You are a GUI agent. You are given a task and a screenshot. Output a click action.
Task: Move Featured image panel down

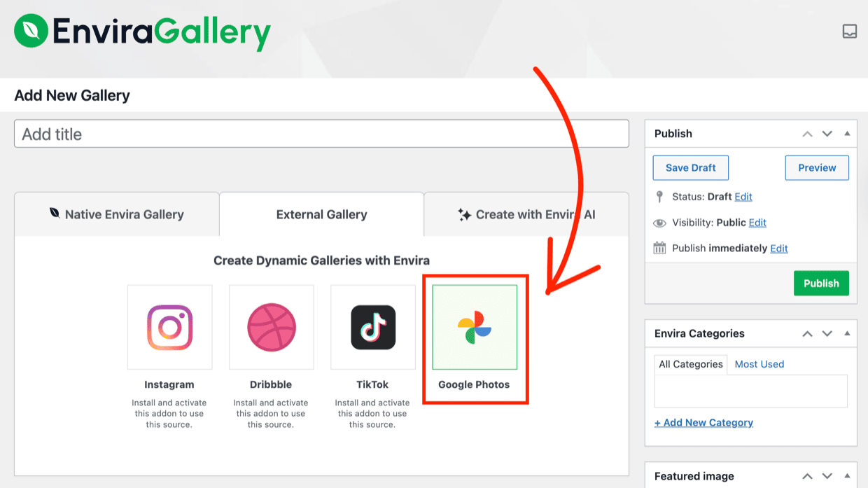point(827,476)
